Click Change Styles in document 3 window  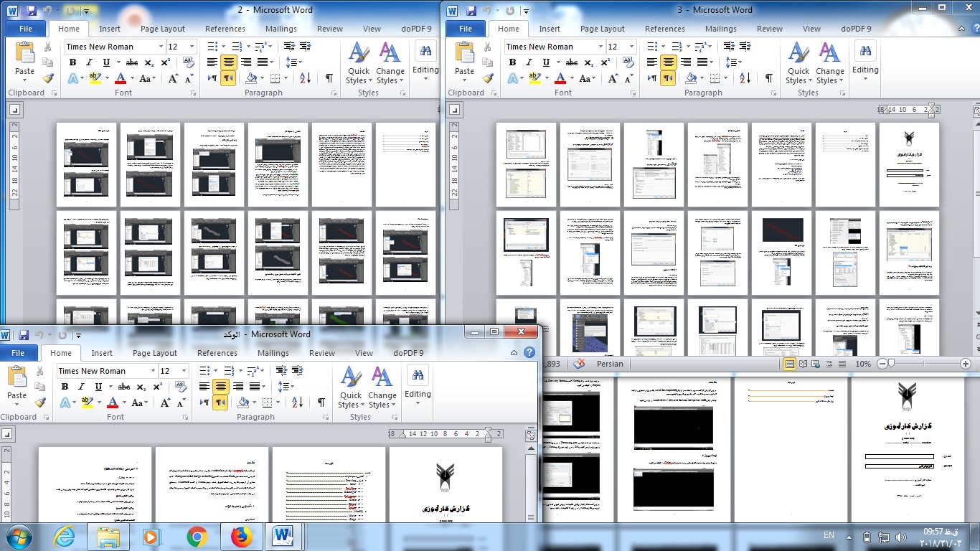[829, 64]
